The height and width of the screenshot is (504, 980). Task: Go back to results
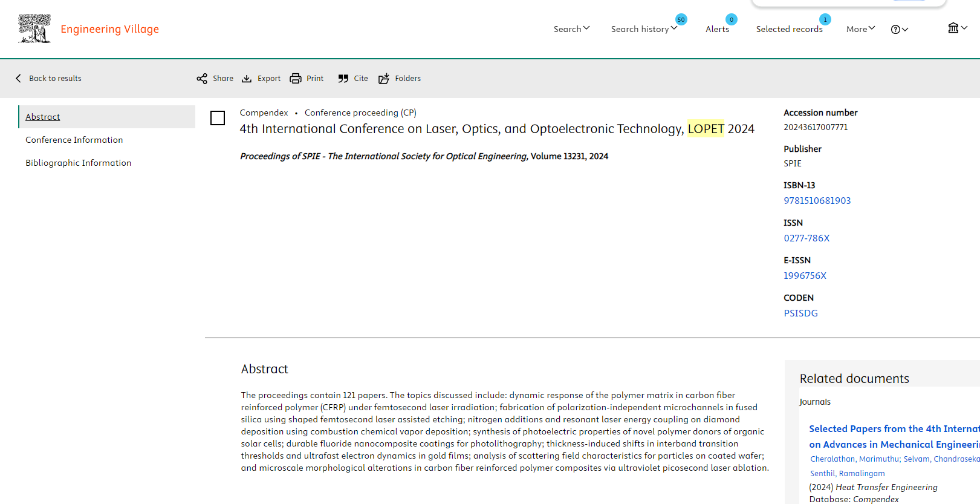[x=48, y=78]
